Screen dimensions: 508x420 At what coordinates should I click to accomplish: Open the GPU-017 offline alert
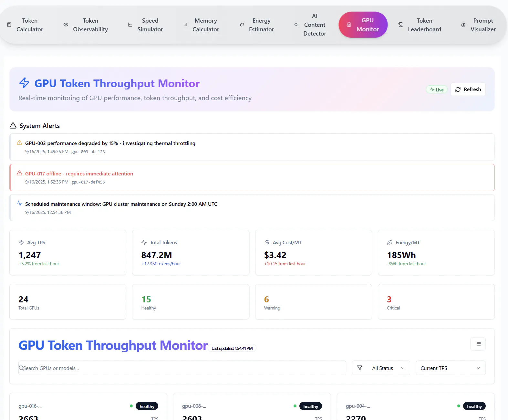click(252, 177)
